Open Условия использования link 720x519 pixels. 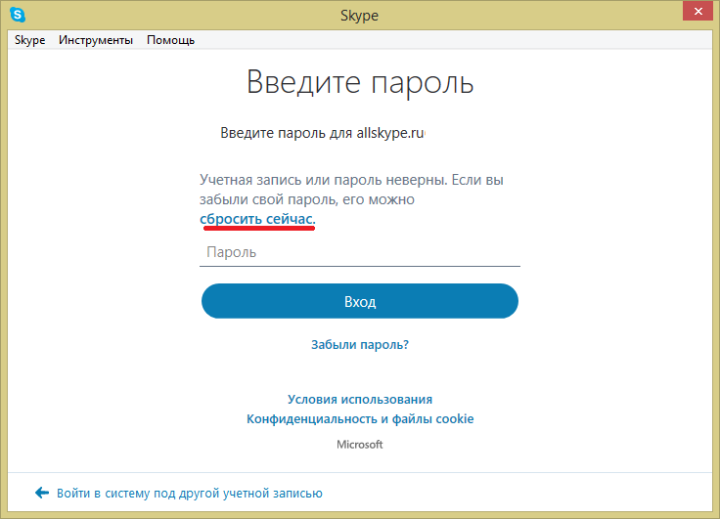point(360,399)
